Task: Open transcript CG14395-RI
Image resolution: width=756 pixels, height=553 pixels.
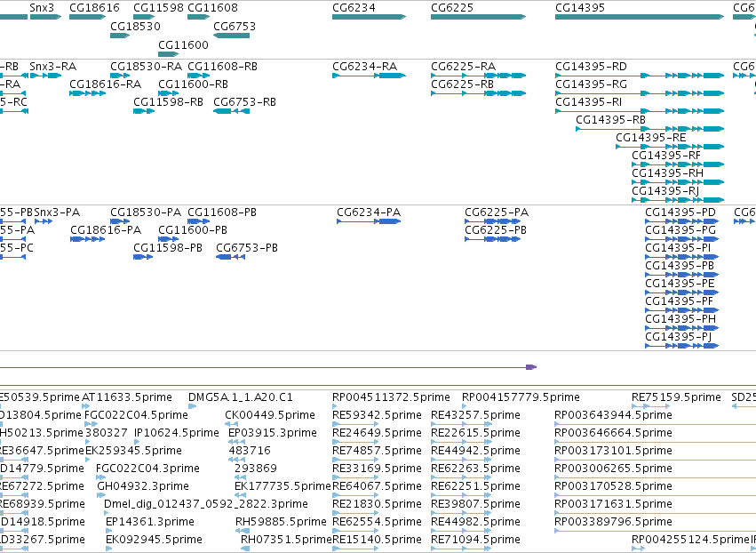Action: 589,102
